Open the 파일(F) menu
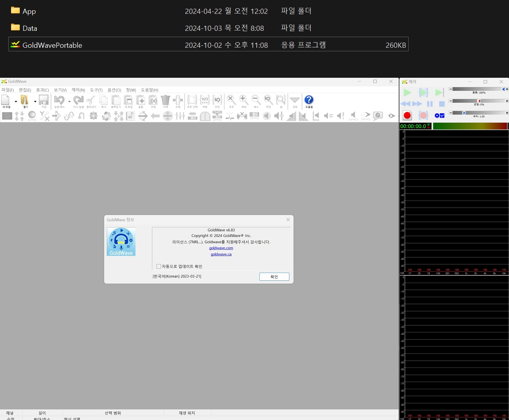Viewport: 509px width, 420px height. pos(8,90)
